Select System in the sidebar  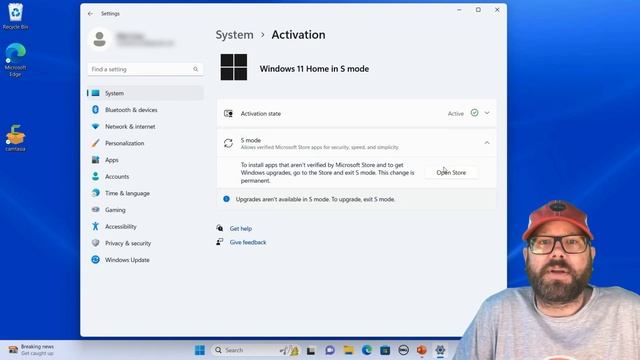click(x=145, y=93)
